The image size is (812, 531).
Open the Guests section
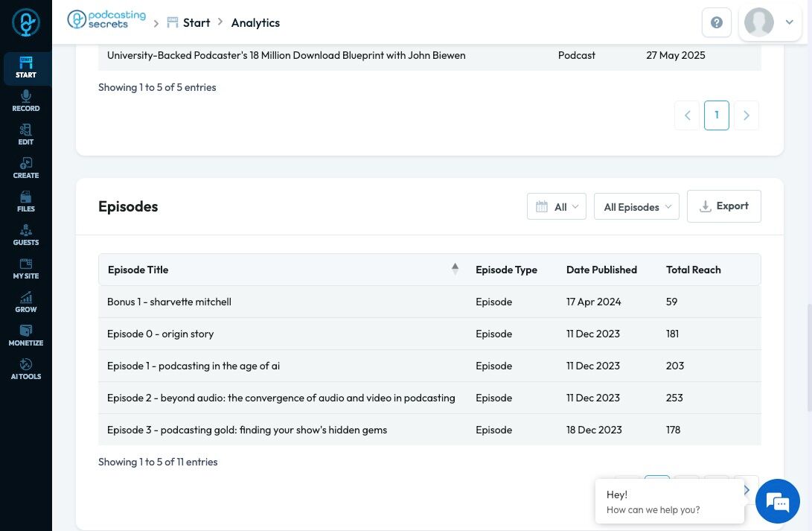(x=26, y=235)
